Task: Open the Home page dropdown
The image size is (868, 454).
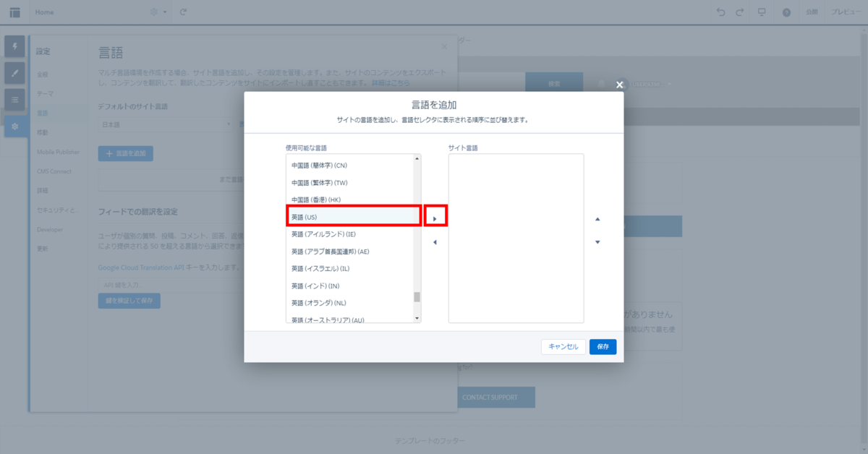Action: tap(44, 12)
